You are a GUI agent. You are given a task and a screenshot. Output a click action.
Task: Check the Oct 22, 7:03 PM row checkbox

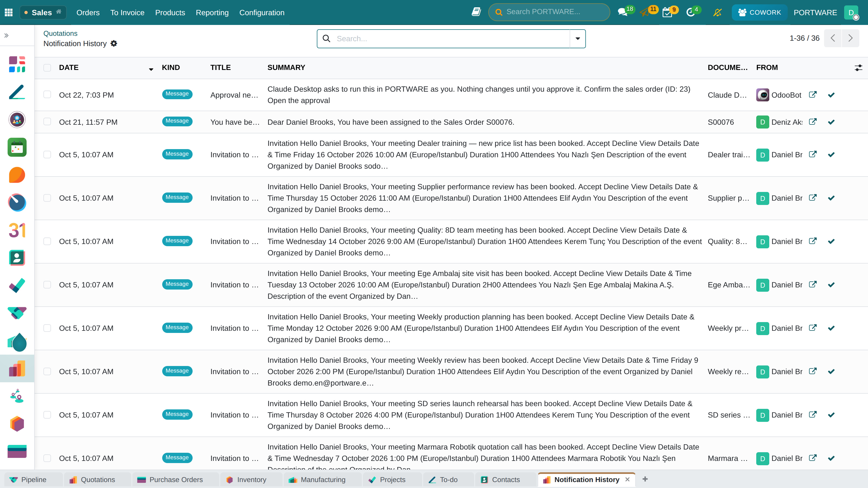tap(47, 95)
